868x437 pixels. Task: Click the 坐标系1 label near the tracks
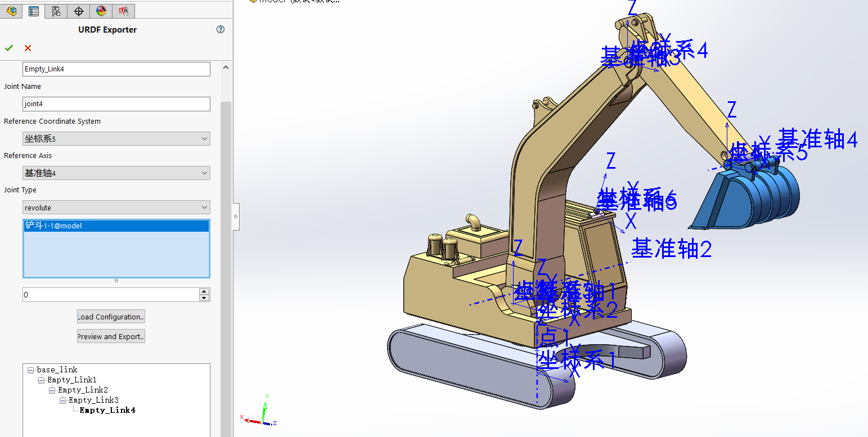[x=577, y=359]
